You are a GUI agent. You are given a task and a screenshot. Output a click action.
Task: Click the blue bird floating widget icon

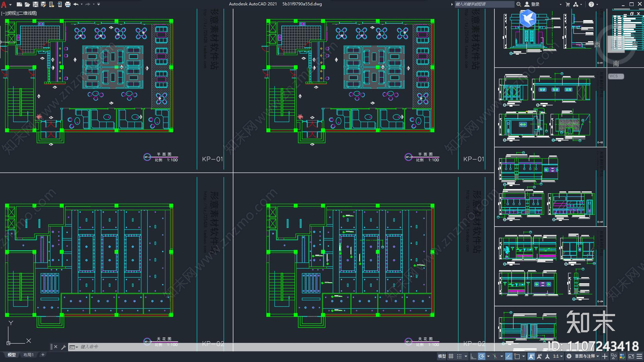click(528, 19)
